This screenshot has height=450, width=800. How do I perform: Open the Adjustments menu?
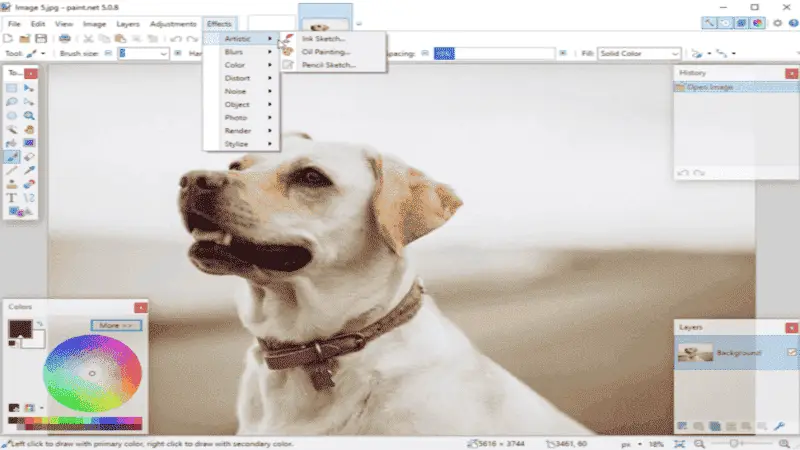click(x=173, y=24)
